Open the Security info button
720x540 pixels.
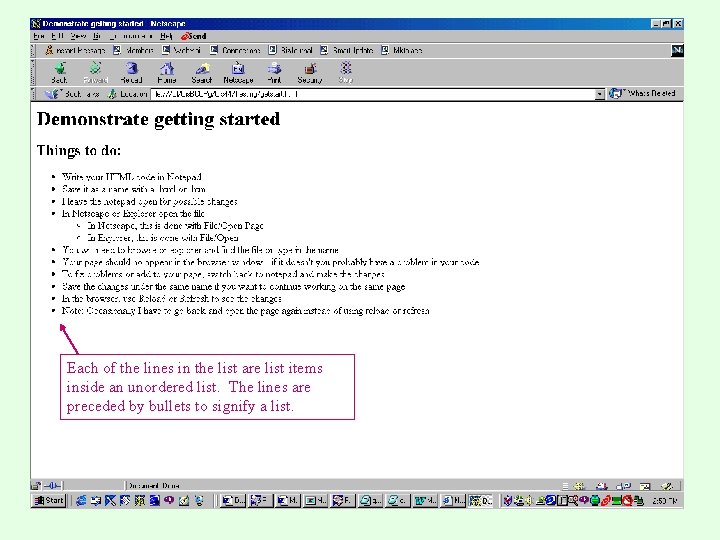[310, 73]
